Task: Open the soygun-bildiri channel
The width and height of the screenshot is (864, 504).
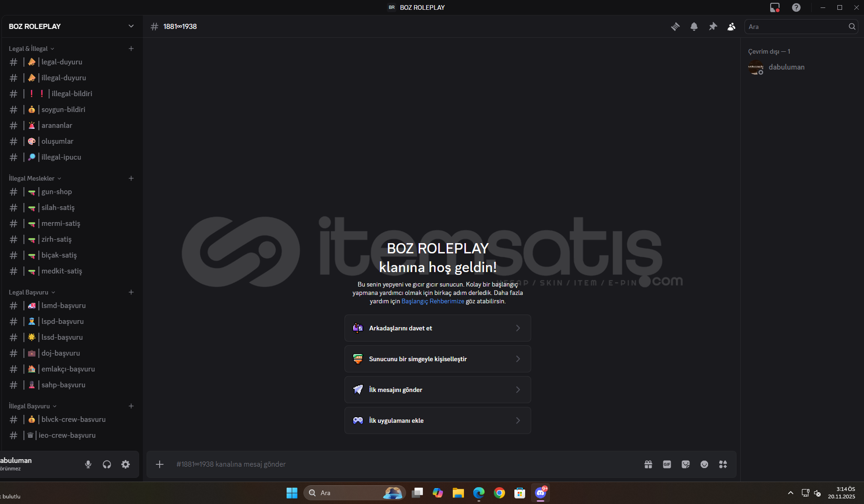Action: point(71,110)
